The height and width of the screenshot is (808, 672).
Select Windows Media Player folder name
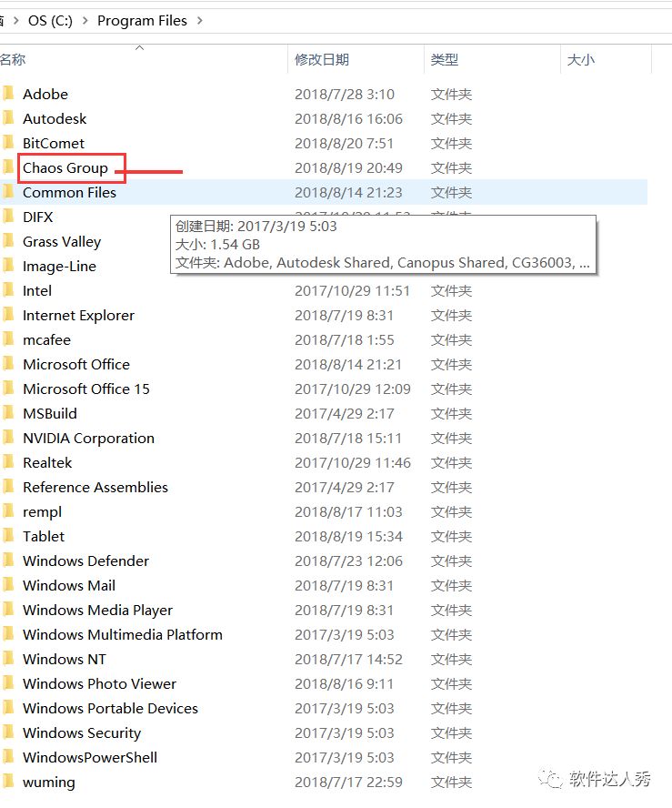coord(98,611)
